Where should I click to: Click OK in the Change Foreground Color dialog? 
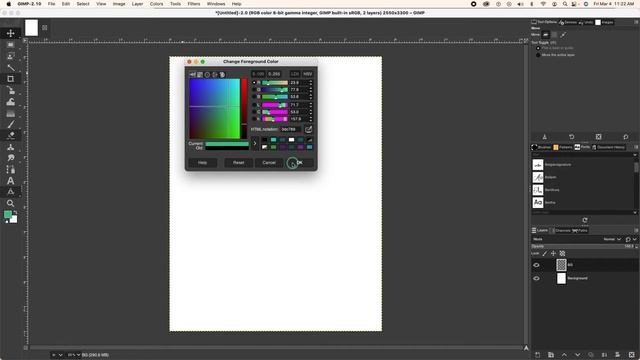tap(299, 162)
